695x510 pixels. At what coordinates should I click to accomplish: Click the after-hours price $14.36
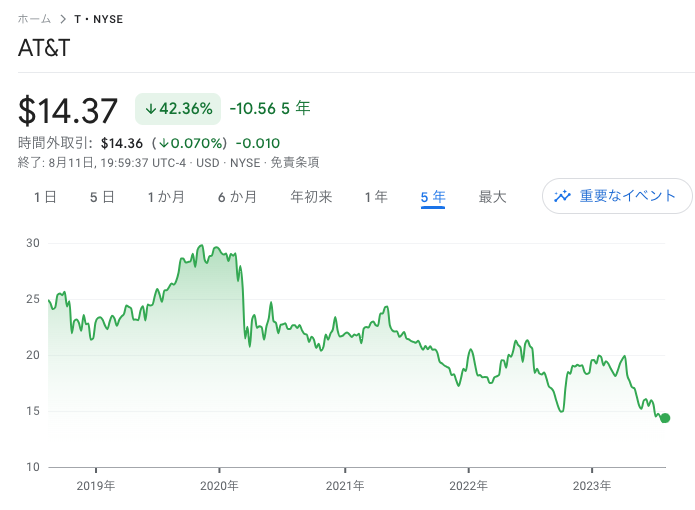point(122,143)
